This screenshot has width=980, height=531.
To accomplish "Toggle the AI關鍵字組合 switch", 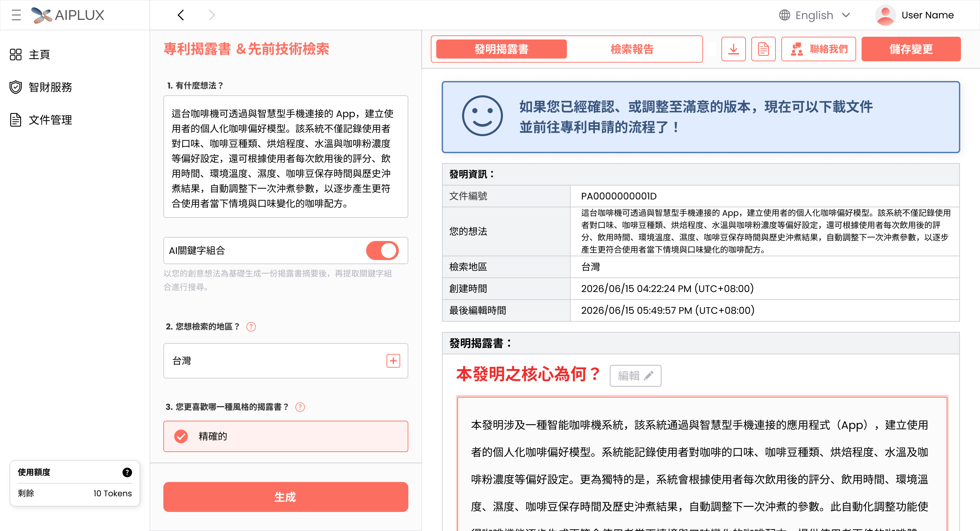I will (x=382, y=251).
